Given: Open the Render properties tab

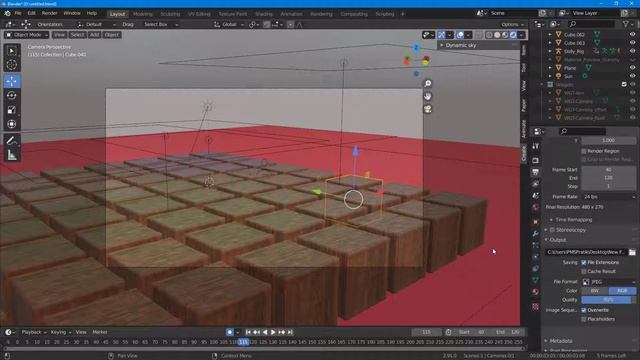Looking at the screenshot, I should tap(536, 160).
